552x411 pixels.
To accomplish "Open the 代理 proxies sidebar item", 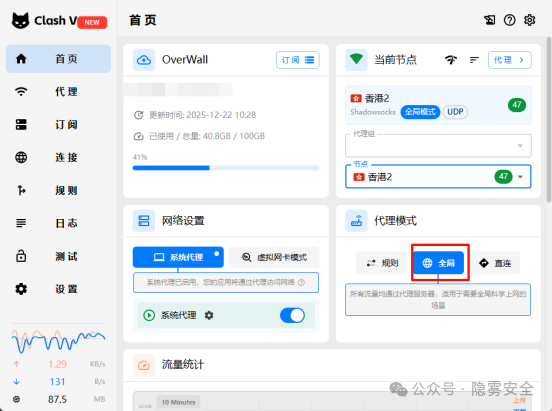I will click(x=58, y=92).
